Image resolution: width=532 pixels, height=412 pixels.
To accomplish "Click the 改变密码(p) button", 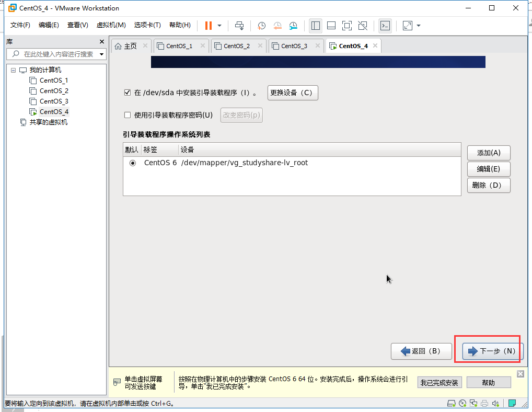I will click(x=241, y=115).
